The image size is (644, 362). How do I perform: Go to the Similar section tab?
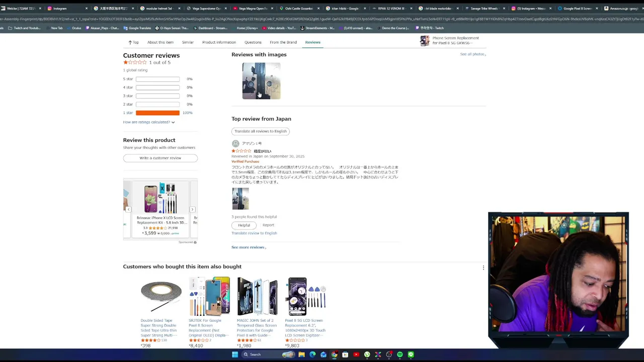pos(188,42)
